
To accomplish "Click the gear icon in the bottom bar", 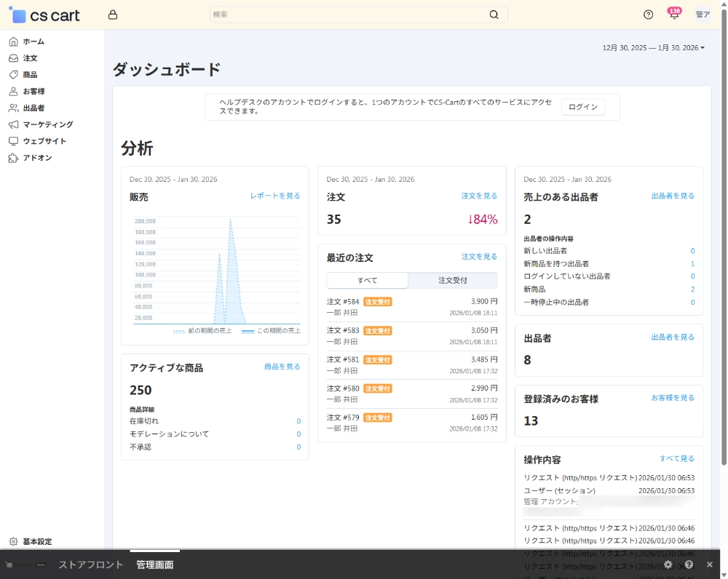I will pos(668,564).
